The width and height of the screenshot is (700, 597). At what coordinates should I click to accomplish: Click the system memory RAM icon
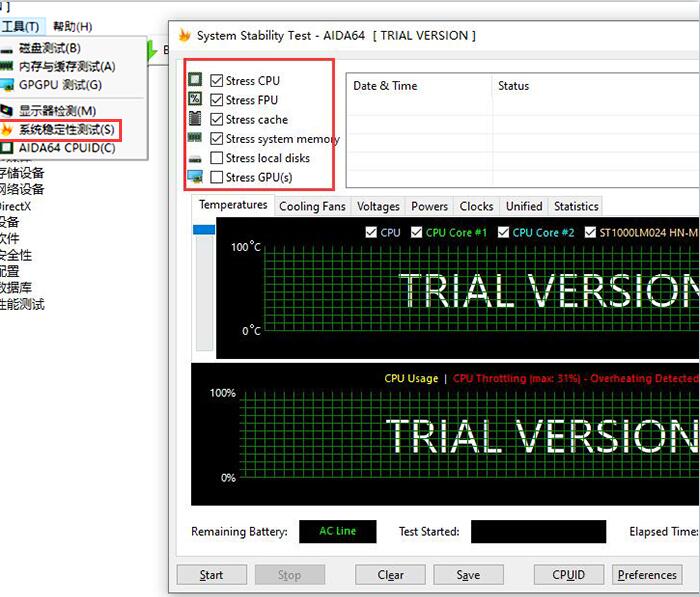tap(195, 138)
